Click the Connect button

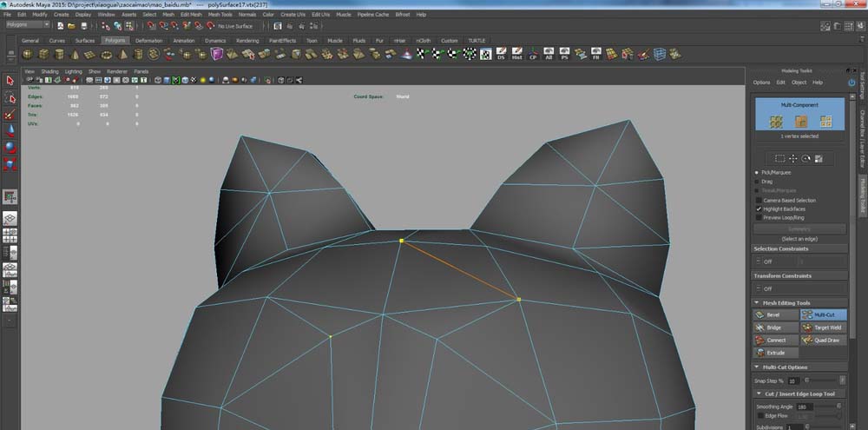coord(776,341)
